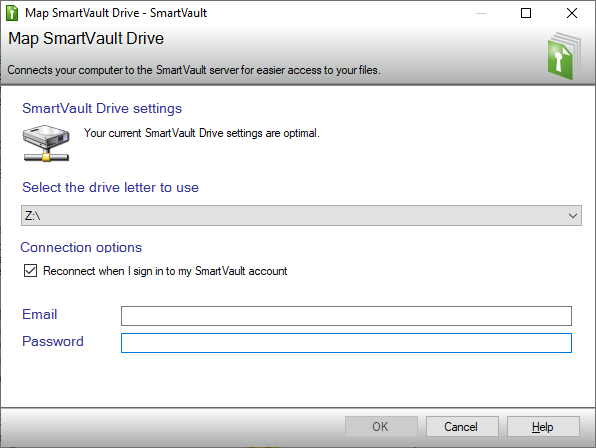
Task: Click 'Your current SmartVault Drive settings are optimal.' text
Action: pos(202,133)
